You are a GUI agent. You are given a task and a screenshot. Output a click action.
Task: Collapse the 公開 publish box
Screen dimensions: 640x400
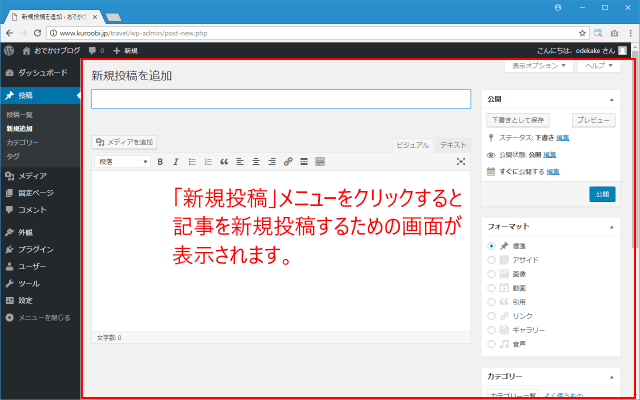point(611,100)
